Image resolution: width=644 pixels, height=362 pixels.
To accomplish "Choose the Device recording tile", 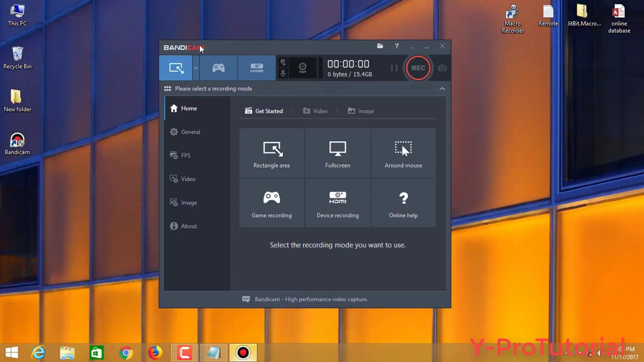I will (338, 203).
